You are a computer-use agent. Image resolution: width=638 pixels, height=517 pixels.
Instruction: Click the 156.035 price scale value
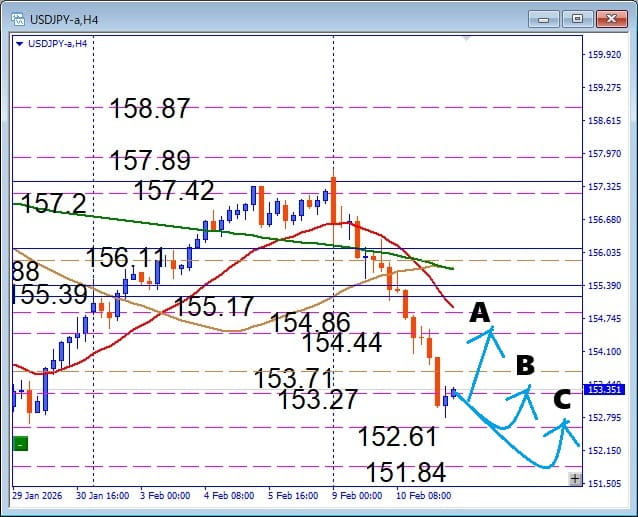[605, 253]
